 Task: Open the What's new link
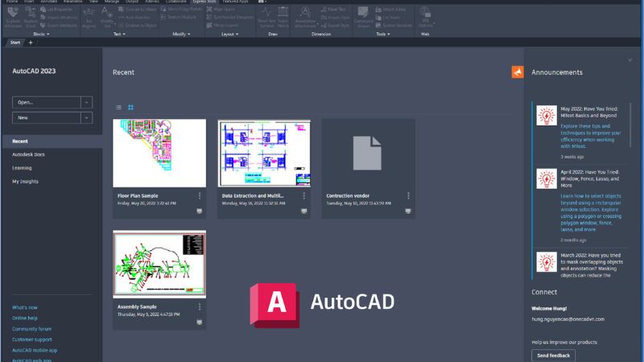pyautogui.click(x=25, y=307)
